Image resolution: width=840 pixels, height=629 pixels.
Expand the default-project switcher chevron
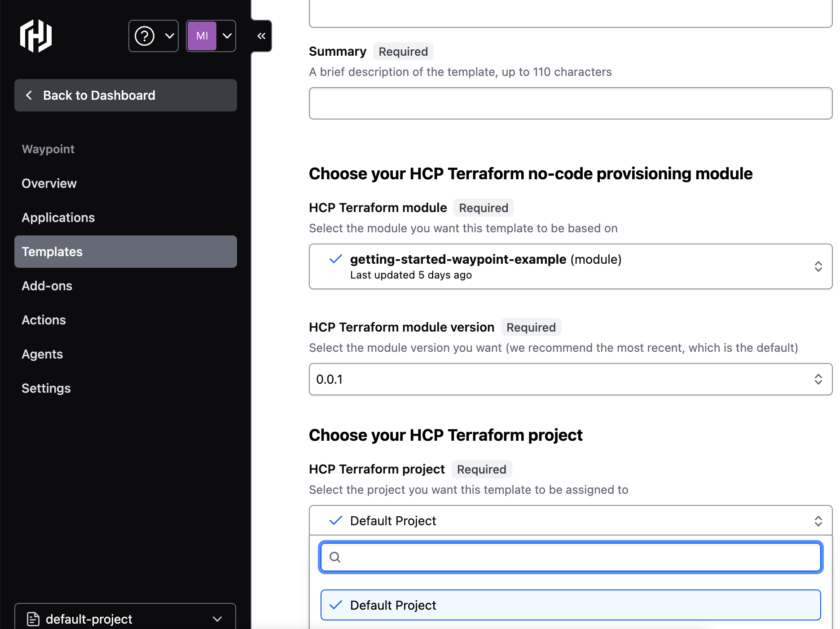pos(218,619)
